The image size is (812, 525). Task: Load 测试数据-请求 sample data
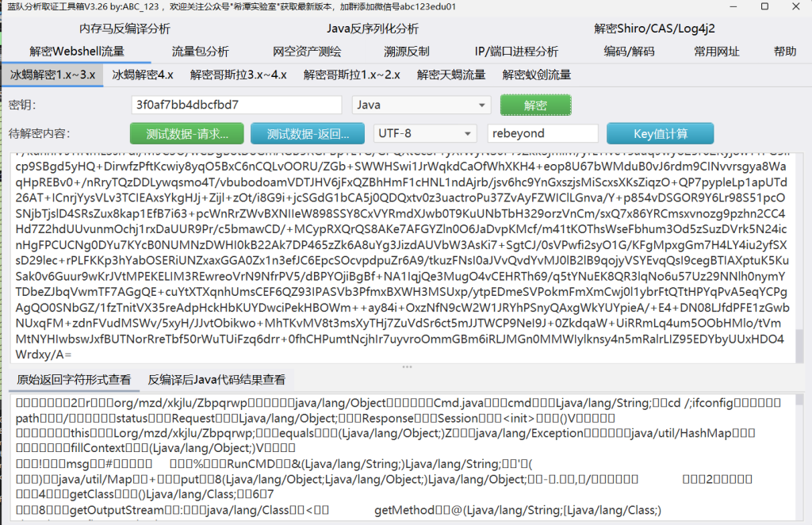pyautogui.click(x=186, y=133)
